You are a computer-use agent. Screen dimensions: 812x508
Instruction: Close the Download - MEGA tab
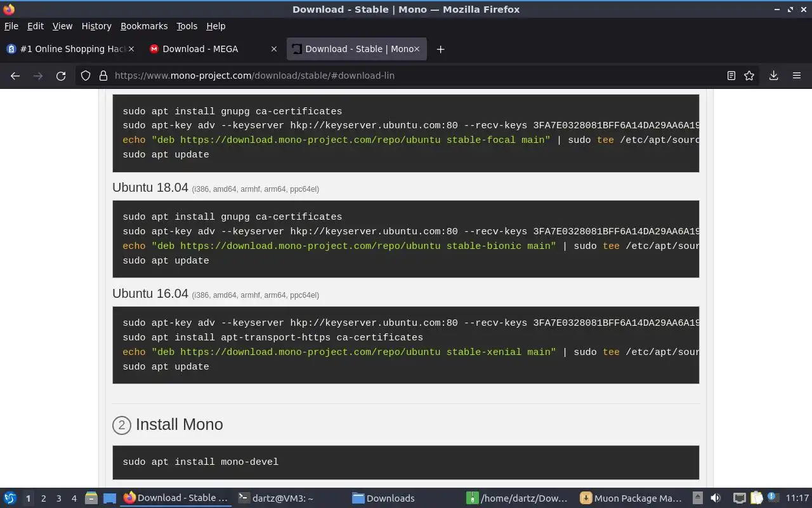click(274, 49)
